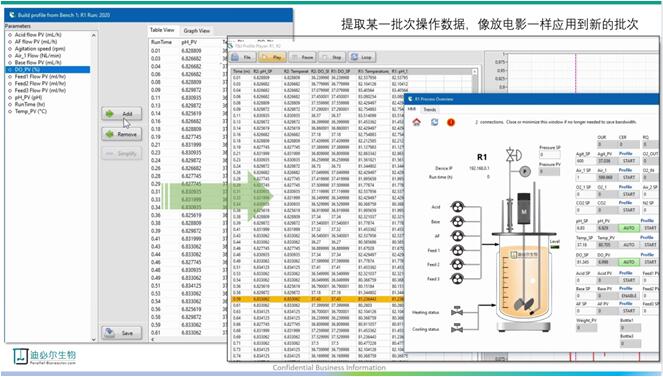This screenshot has height=377, width=663.
Task: Click the Cooling status valve icon
Action: click(x=457, y=328)
